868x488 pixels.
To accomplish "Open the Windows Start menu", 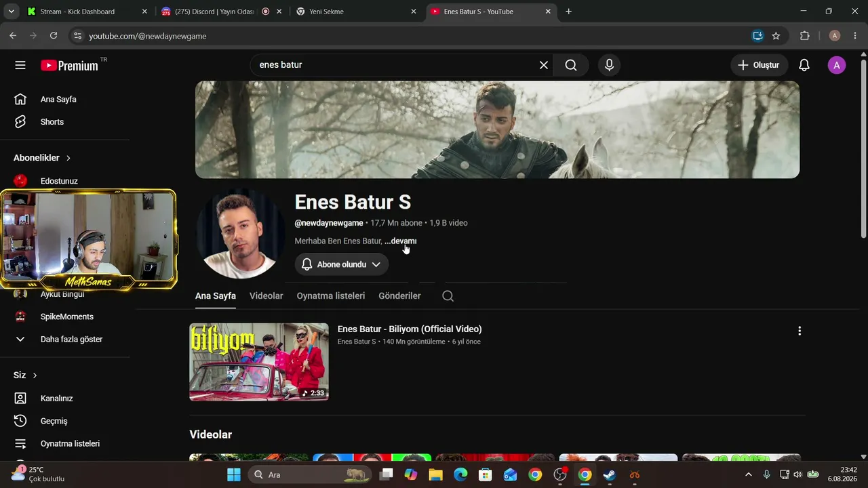I will 234,474.
